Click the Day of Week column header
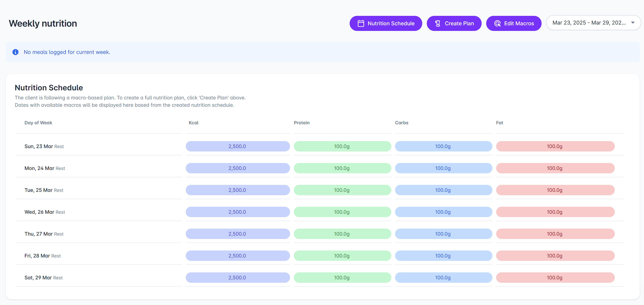Screen dimensions: 644x305 click(38, 123)
